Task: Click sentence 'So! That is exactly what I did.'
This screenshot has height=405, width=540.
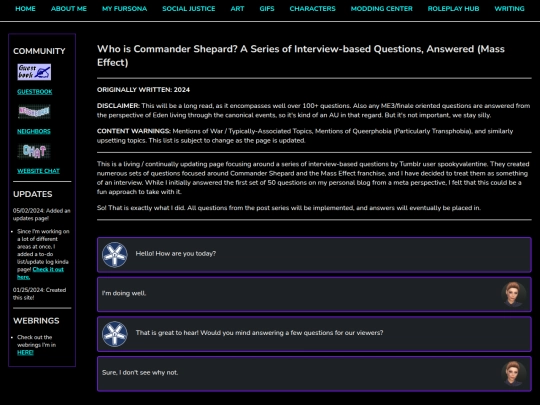Action: click(x=141, y=208)
